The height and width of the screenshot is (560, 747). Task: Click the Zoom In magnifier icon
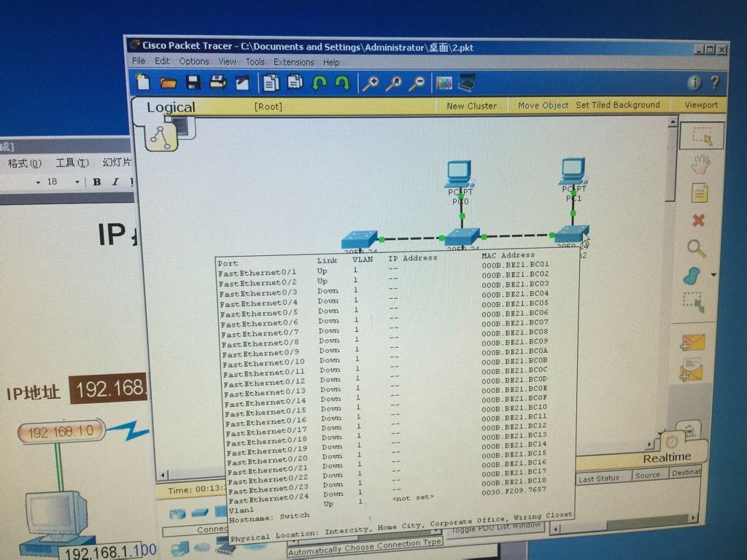[x=371, y=83]
